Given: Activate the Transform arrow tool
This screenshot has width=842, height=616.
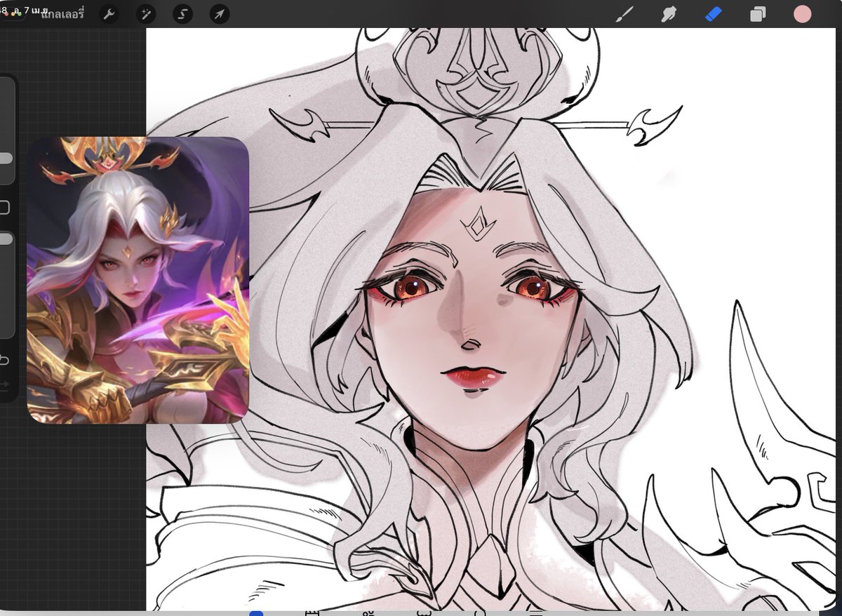Looking at the screenshot, I should 220,14.
